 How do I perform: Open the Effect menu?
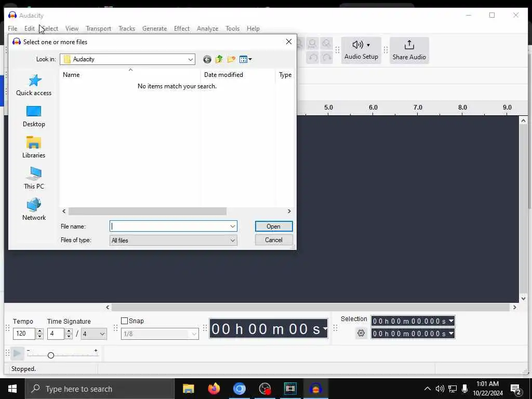(182, 29)
